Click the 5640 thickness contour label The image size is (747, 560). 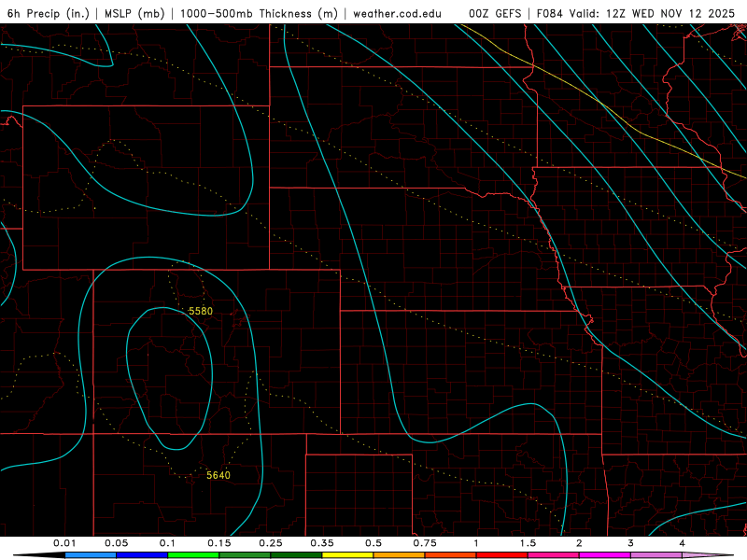point(218,475)
